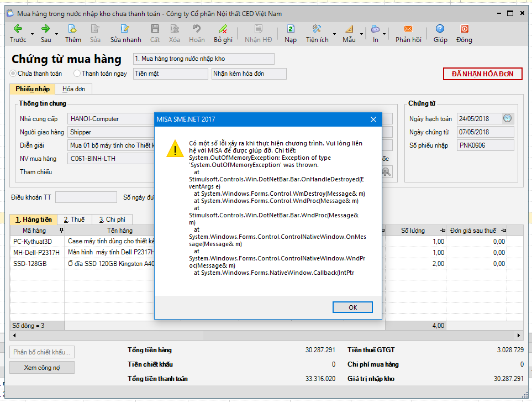Click the yellow warning icon in error dialog
Screen dimensions: 532x402
(x=175, y=149)
